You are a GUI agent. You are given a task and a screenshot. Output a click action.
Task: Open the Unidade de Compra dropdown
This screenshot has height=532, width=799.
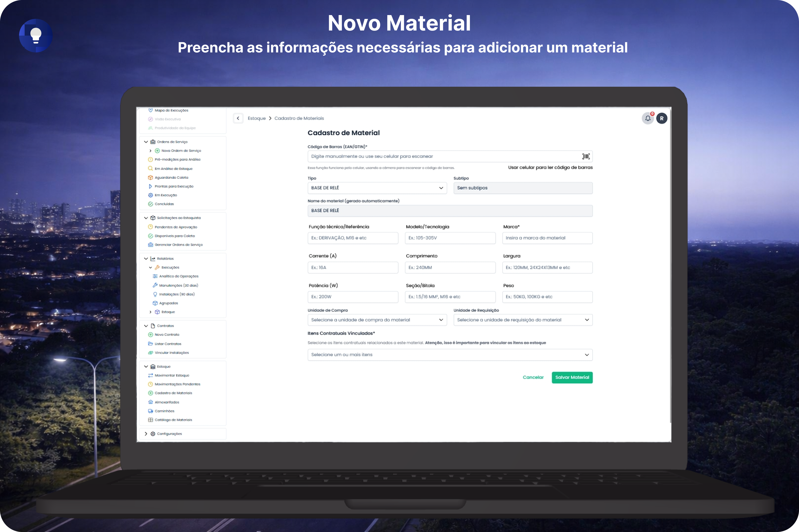(377, 320)
